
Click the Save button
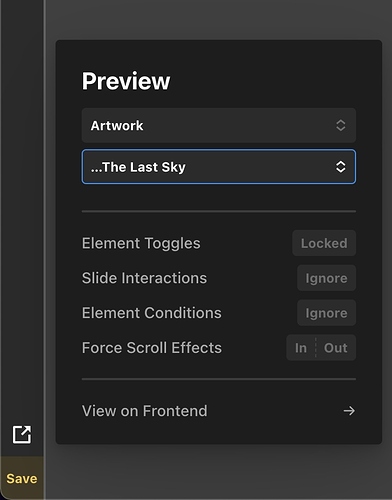(22, 478)
